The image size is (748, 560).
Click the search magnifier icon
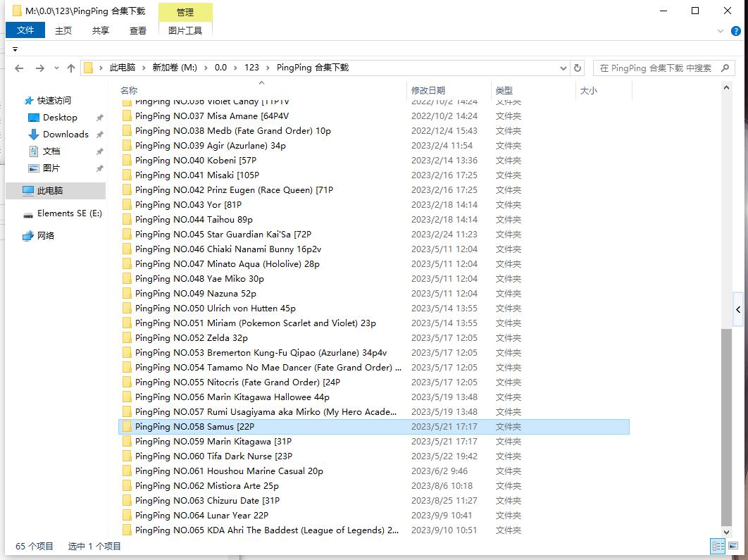(x=725, y=68)
